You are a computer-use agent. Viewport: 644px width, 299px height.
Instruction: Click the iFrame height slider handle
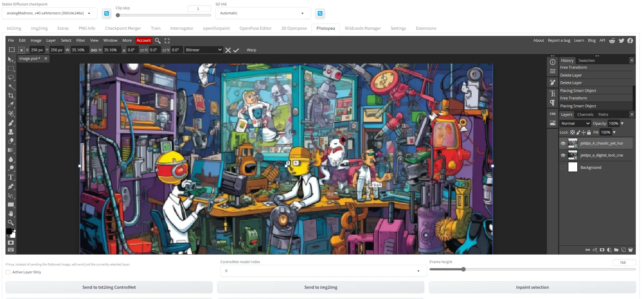tap(463, 269)
